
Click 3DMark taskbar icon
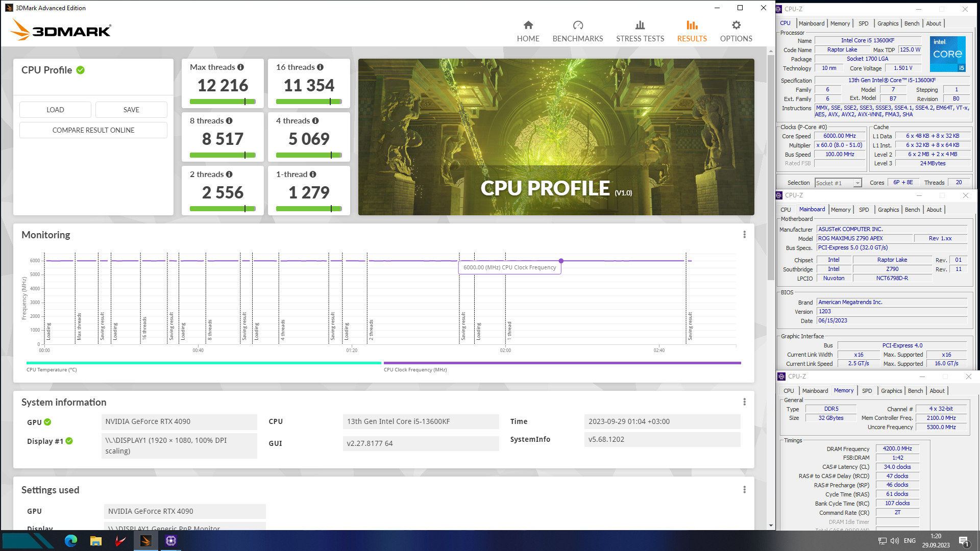[145, 541]
